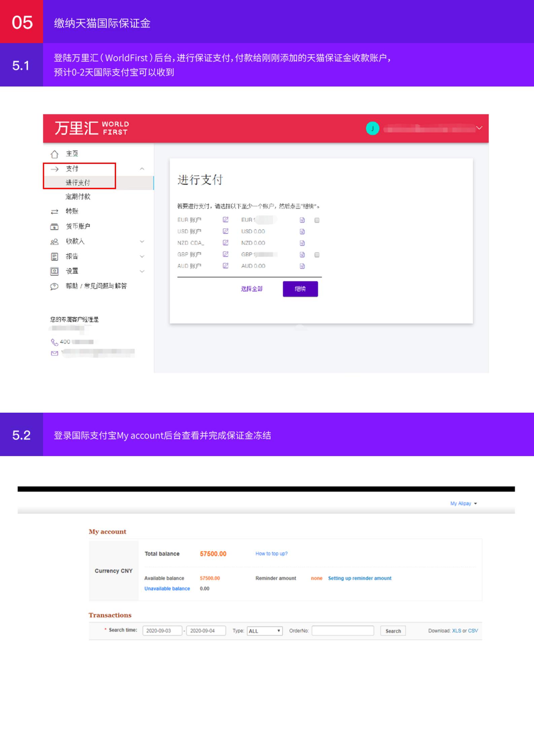This screenshot has width=534, height=756.
Task: Open the My Alipay dropdown
Action: (x=464, y=504)
